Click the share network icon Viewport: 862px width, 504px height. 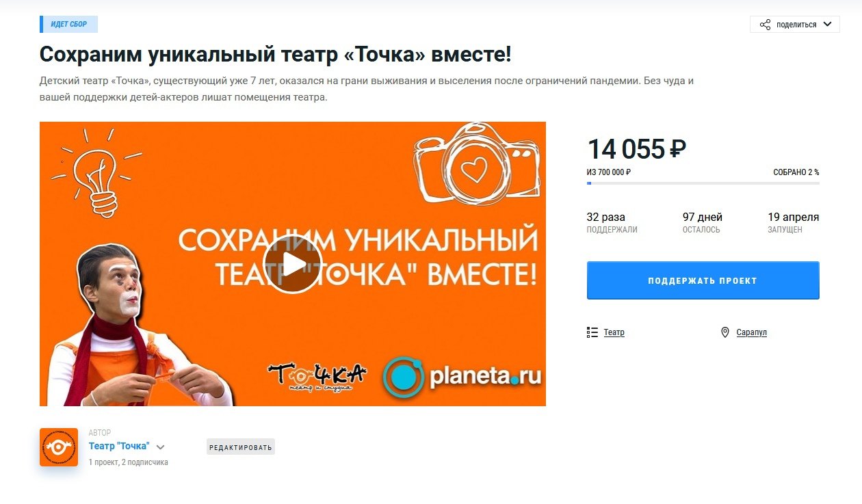click(765, 25)
